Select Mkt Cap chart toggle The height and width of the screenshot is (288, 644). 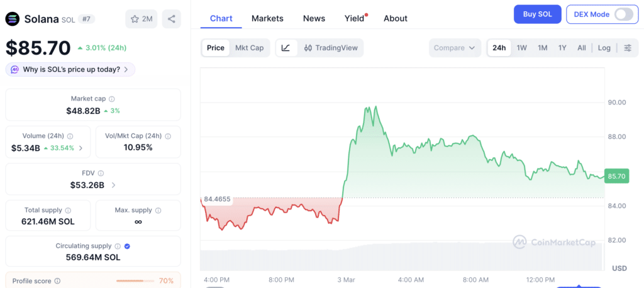point(249,48)
